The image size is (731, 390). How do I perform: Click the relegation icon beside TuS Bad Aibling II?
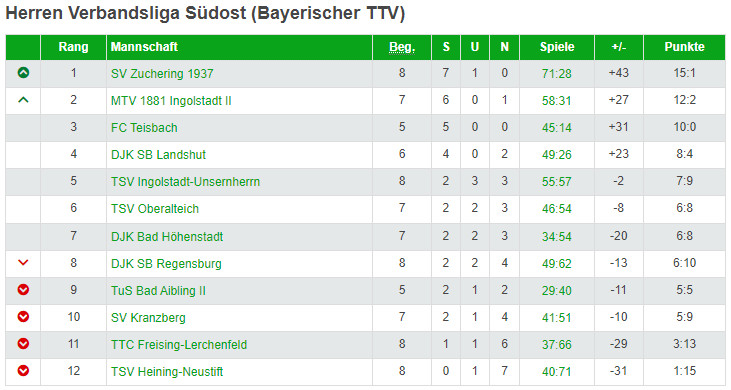coord(23,290)
